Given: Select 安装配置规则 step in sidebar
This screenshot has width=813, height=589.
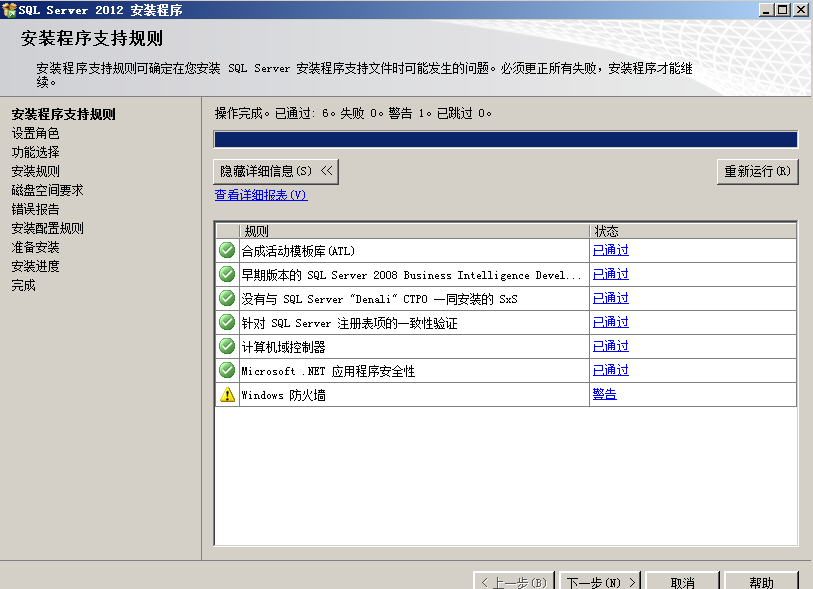Looking at the screenshot, I should (47, 228).
